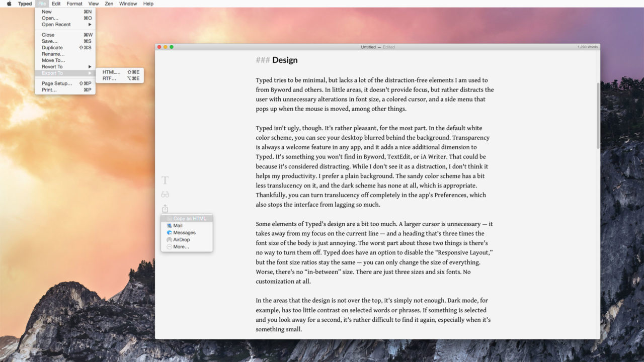Open the Format menu
This screenshot has width=644, height=362.
point(74,4)
